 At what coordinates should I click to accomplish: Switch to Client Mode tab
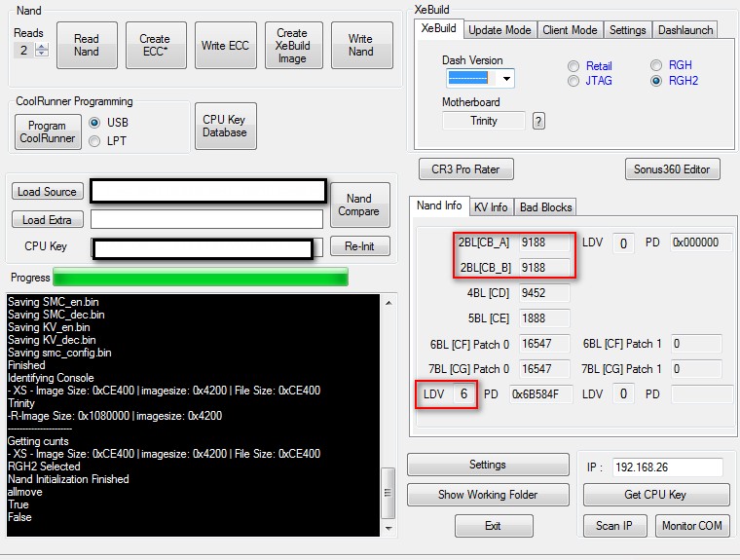(570, 30)
